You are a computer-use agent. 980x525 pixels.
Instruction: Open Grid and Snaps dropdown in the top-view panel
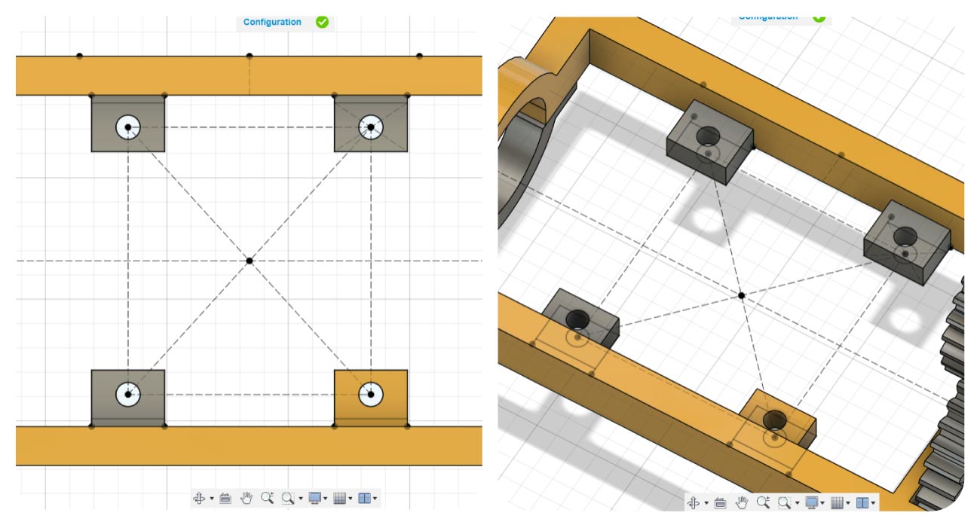(x=351, y=499)
